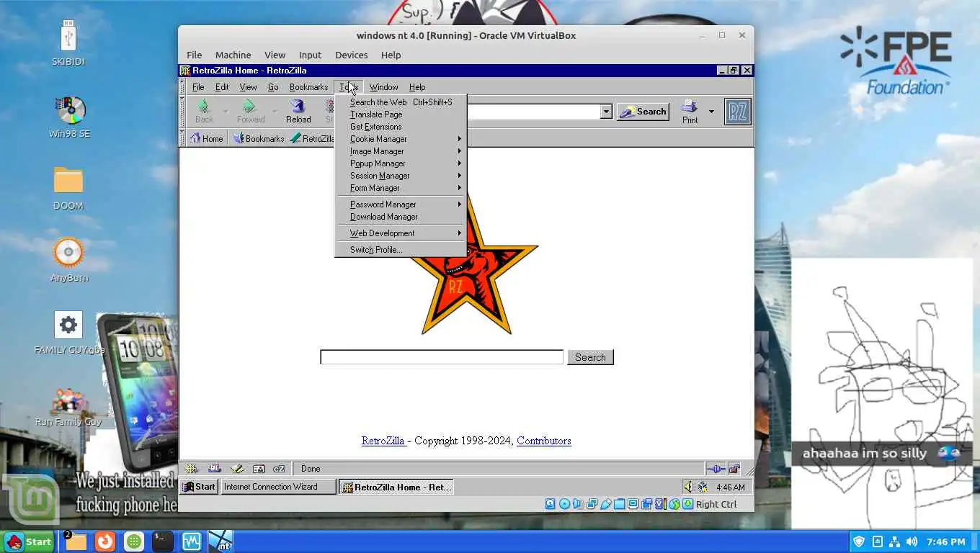Open Home from the personal toolbar
980x553 pixels.
[x=206, y=138]
